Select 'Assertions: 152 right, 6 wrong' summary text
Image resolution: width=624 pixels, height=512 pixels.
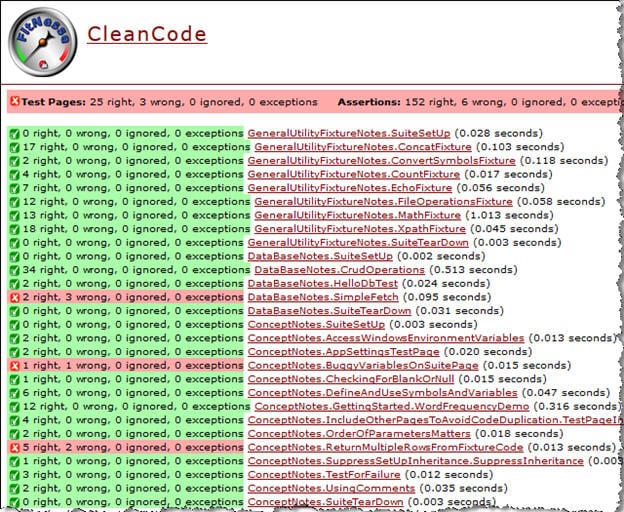pos(422,102)
